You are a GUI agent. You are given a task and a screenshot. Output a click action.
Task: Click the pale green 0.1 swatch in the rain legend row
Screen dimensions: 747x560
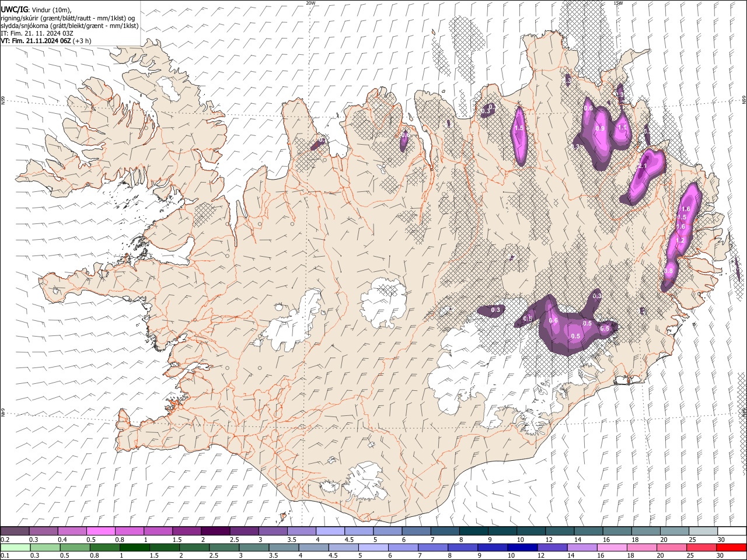point(15,547)
